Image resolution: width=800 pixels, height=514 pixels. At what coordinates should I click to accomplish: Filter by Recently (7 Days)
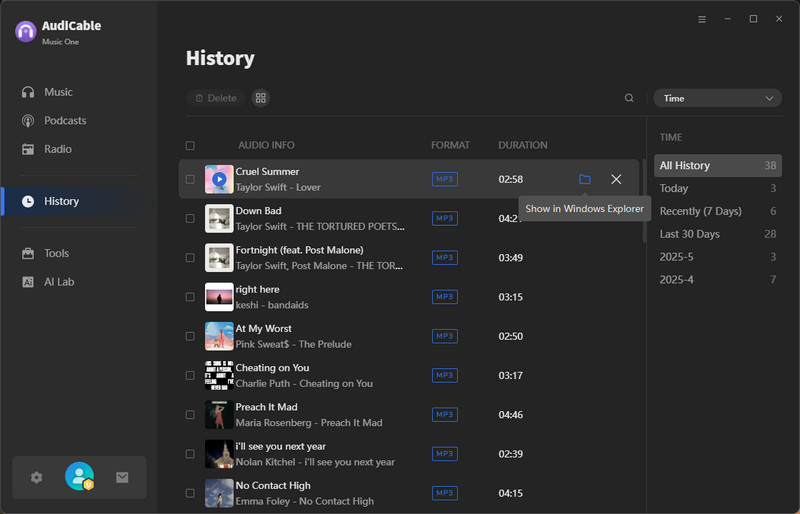click(717, 211)
